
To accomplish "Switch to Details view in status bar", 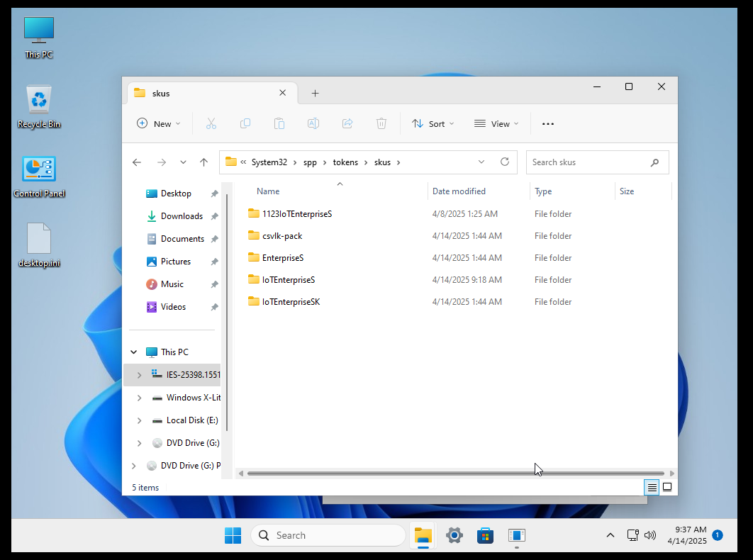I will (x=652, y=487).
